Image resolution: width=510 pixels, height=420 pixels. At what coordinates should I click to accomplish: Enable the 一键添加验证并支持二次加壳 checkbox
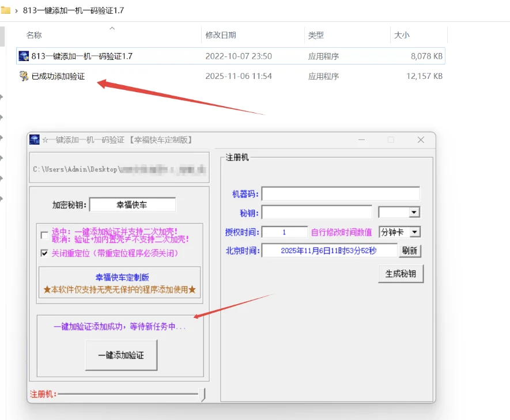44,235
